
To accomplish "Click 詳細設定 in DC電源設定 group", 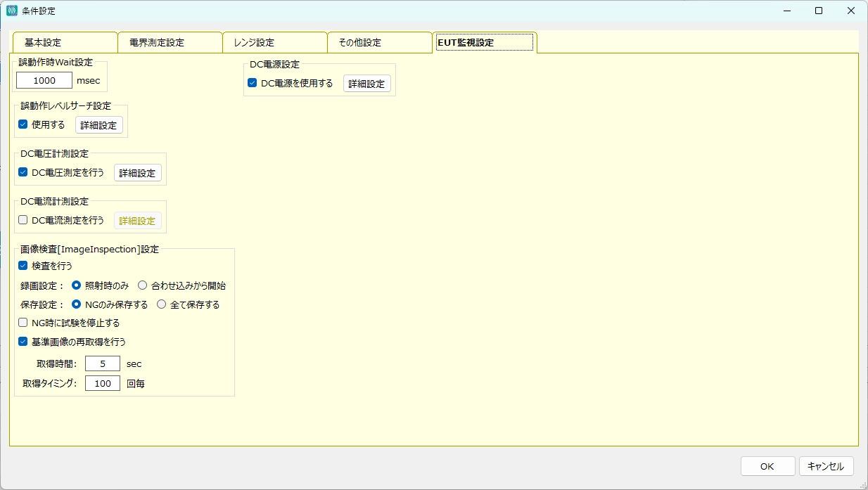I will (367, 84).
